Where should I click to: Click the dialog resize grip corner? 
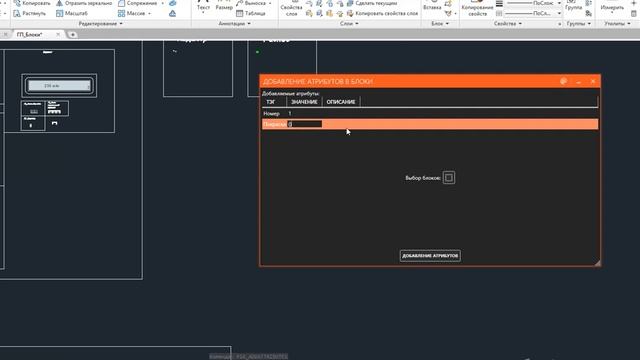(597, 263)
